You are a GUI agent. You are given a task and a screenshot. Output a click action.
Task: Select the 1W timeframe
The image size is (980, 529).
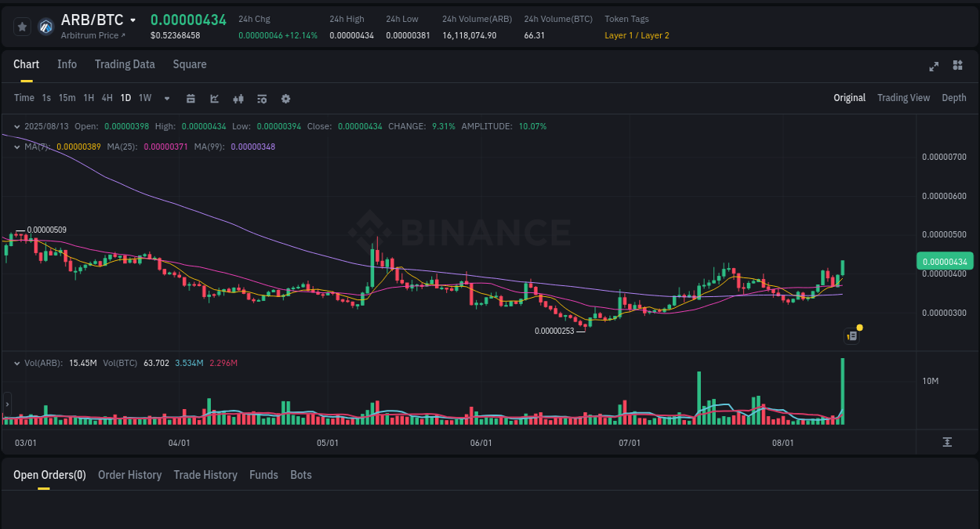144,98
